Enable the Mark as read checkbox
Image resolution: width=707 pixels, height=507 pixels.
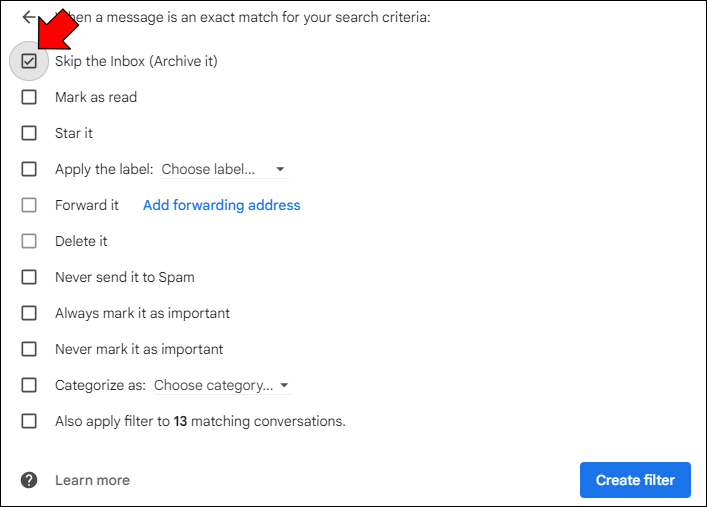tap(29, 97)
